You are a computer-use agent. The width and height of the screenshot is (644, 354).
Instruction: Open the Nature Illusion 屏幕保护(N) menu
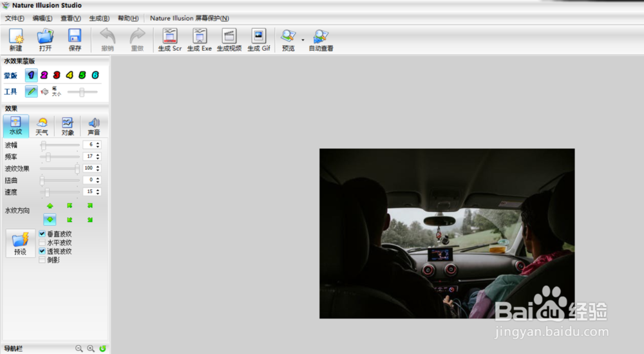(189, 18)
